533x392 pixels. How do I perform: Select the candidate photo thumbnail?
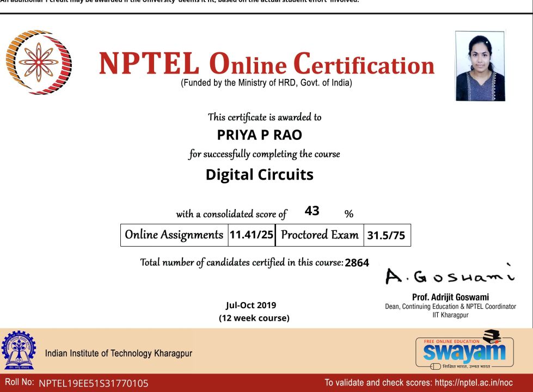[x=480, y=66]
